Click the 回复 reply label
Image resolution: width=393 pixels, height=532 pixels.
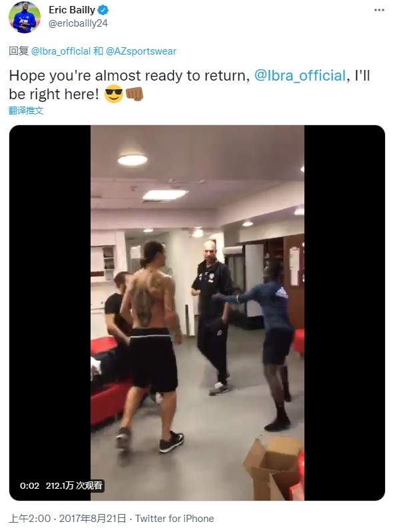(x=19, y=51)
